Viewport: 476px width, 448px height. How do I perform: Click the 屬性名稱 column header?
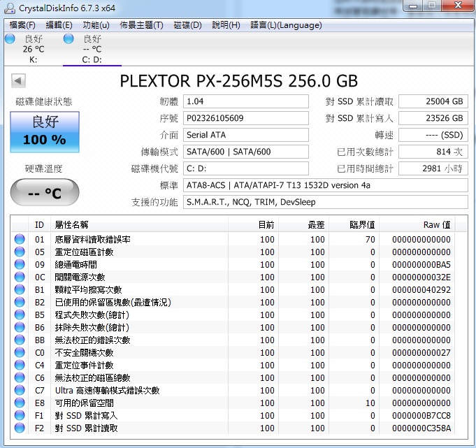click(x=139, y=224)
